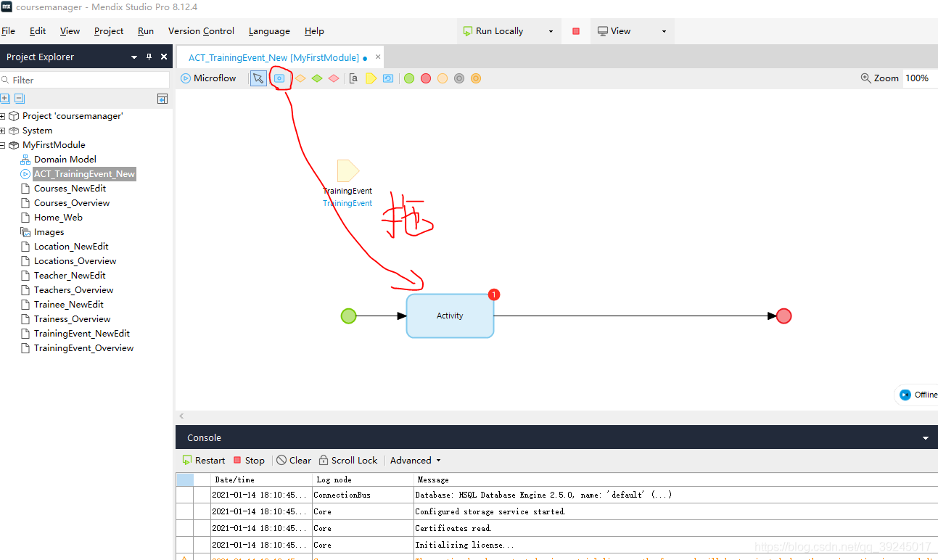Open the Run Locally dropdown arrow
The image size is (938, 560).
pyautogui.click(x=551, y=31)
